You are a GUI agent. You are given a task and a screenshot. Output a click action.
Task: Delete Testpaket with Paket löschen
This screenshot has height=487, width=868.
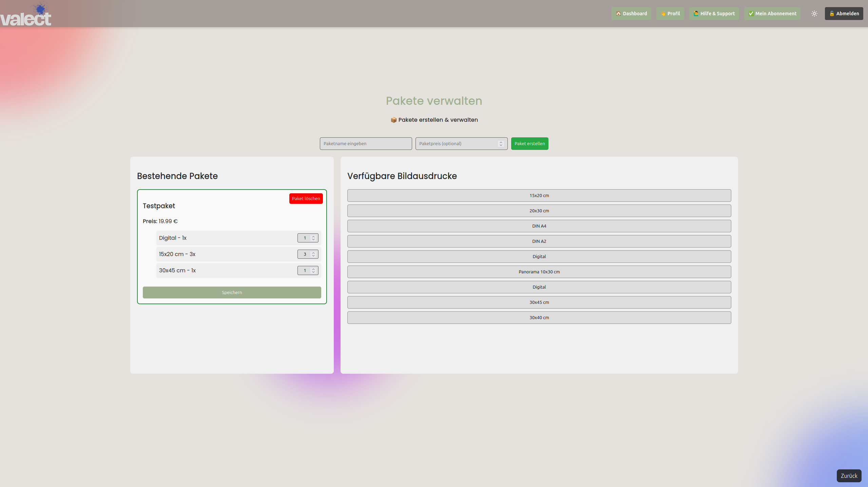click(x=306, y=198)
